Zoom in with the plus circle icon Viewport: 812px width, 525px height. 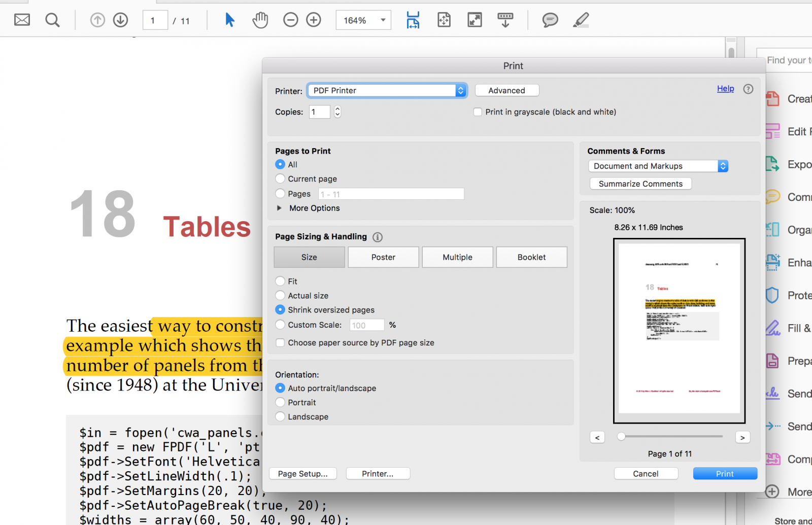(314, 20)
